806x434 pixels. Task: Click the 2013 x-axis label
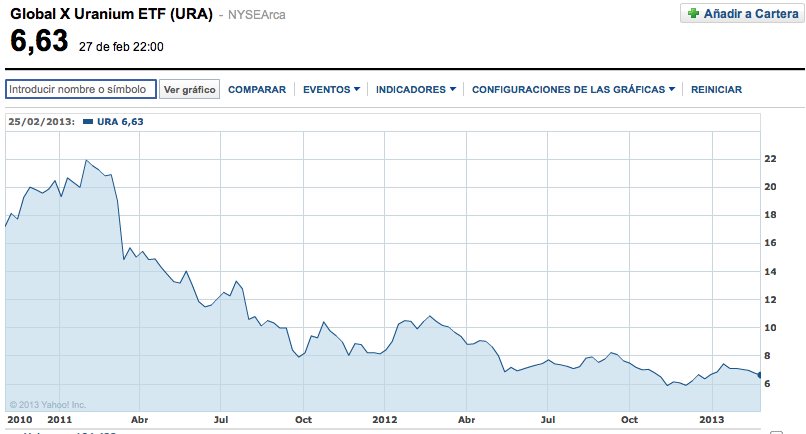point(711,420)
